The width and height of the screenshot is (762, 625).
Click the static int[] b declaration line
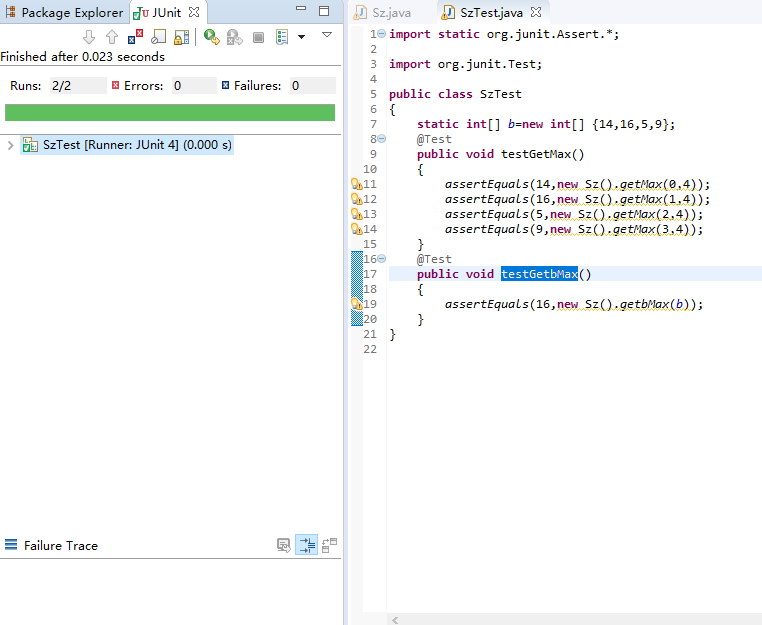click(x=546, y=124)
